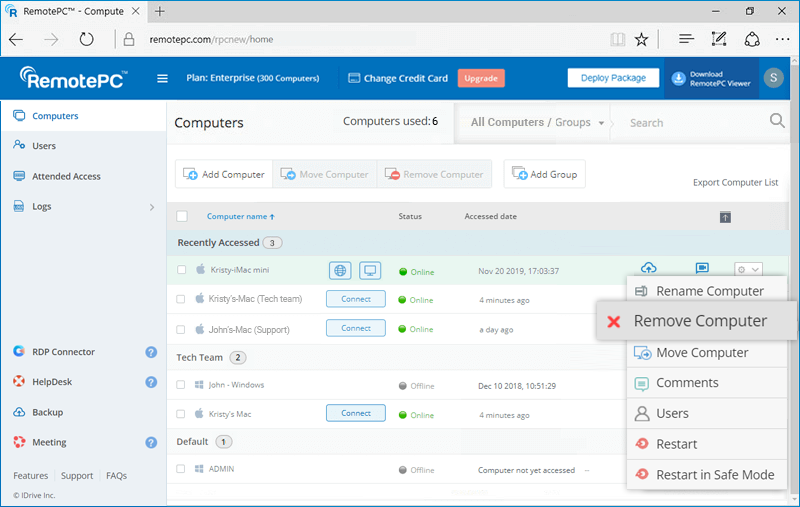Open FAQs footer link
Image resolution: width=800 pixels, height=507 pixels.
click(x=116, y=475)
